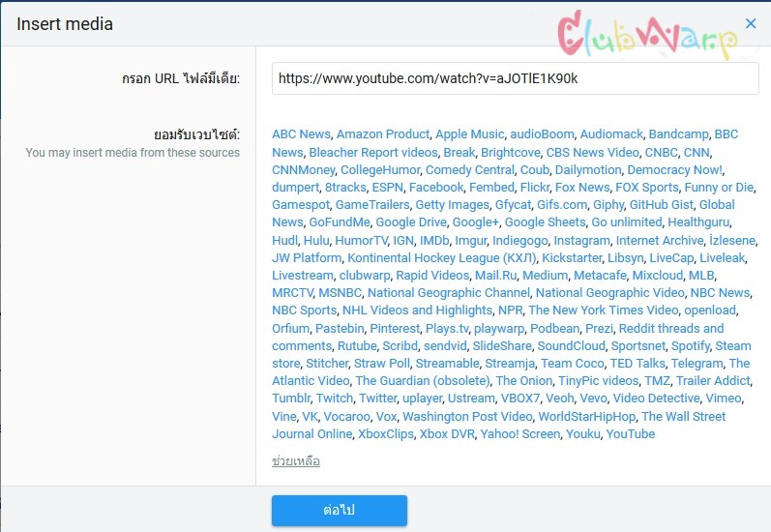This screenshot has width=771, height=532.
Task: Open the Google Drive link
Action: tap(411, 222)
